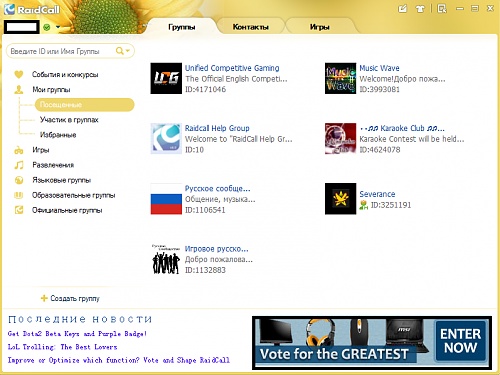Open the Russian flag group thumbnail

[166, 199]
